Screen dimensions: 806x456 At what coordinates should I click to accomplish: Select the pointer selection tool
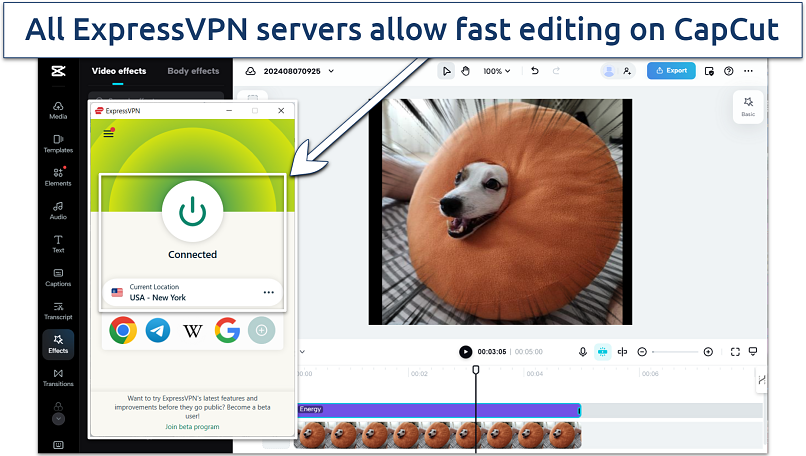click(x=446, y=71)
